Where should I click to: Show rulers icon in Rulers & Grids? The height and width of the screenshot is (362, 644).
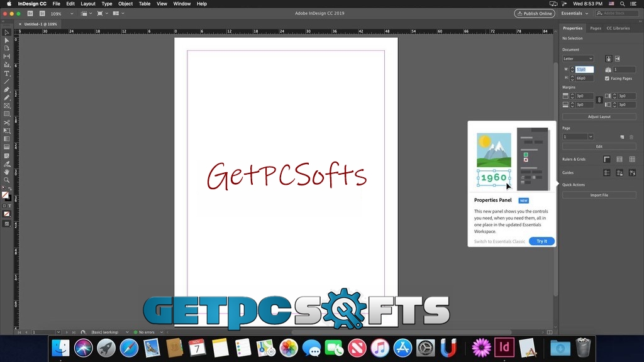[607, 159]
